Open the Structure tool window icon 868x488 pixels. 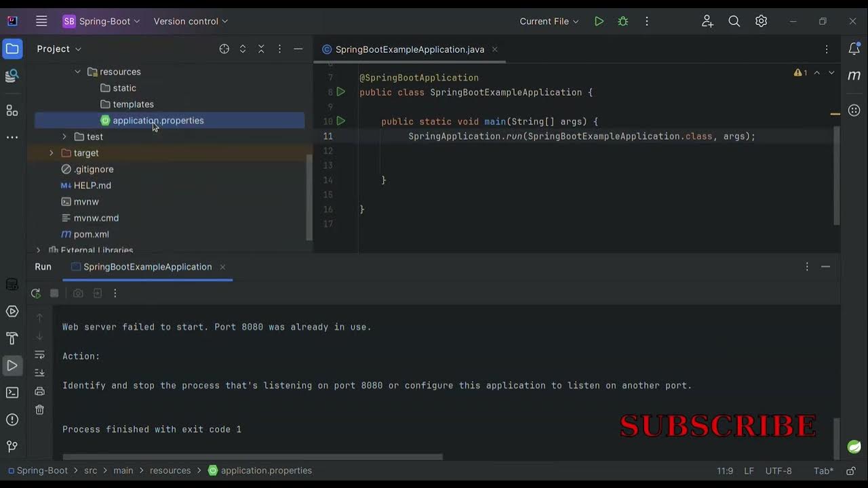coord(12,110)
